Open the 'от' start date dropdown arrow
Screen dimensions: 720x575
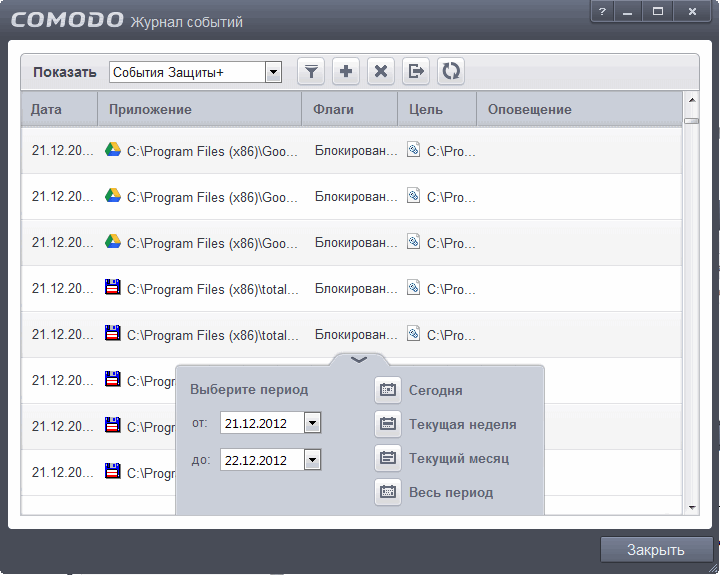click(312, 423)
